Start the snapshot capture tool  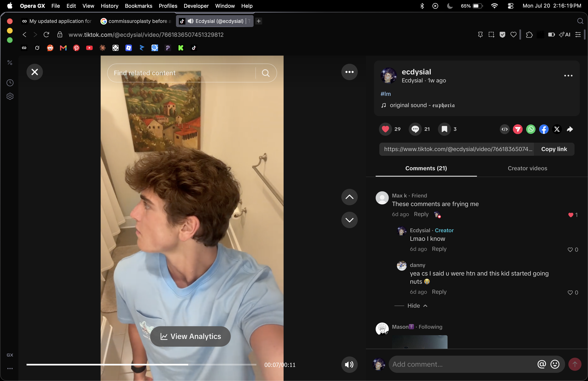coord(491,35)
